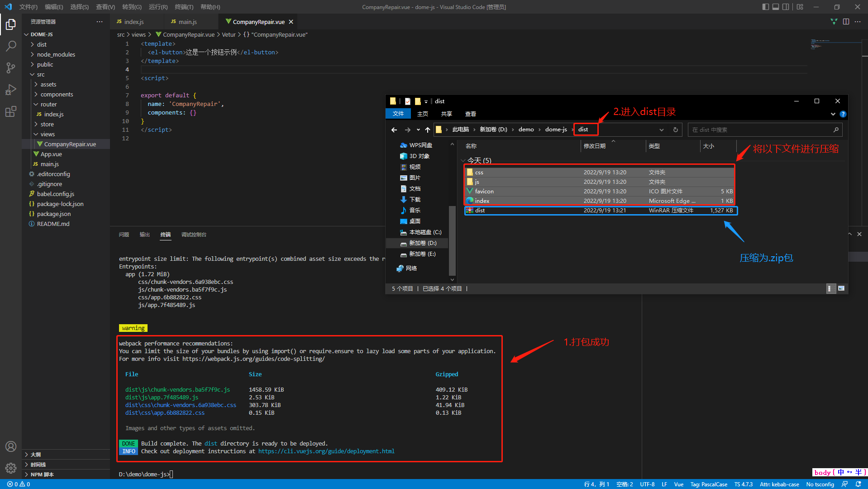Click the split editor right icon
Image resolution: width=868 pixels, height=489 pixels.
[845, 22]
